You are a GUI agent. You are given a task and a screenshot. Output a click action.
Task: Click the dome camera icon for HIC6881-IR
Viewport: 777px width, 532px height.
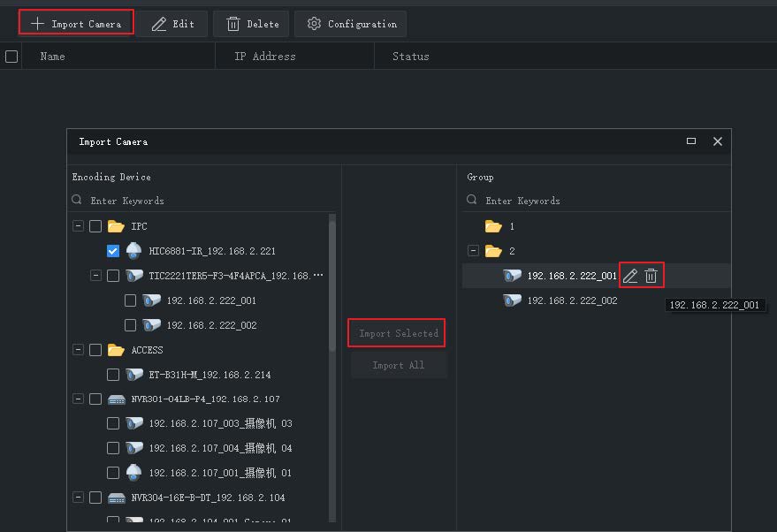133,251
